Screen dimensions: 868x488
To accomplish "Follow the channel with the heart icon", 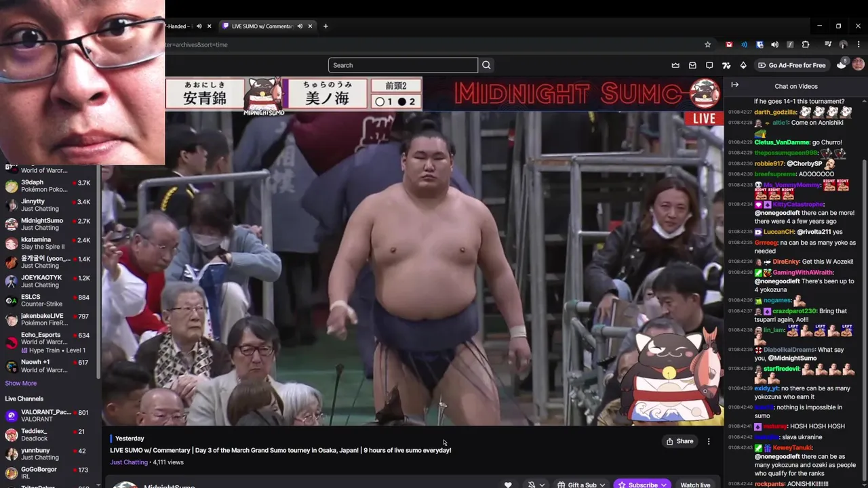I will coord(508,485).
